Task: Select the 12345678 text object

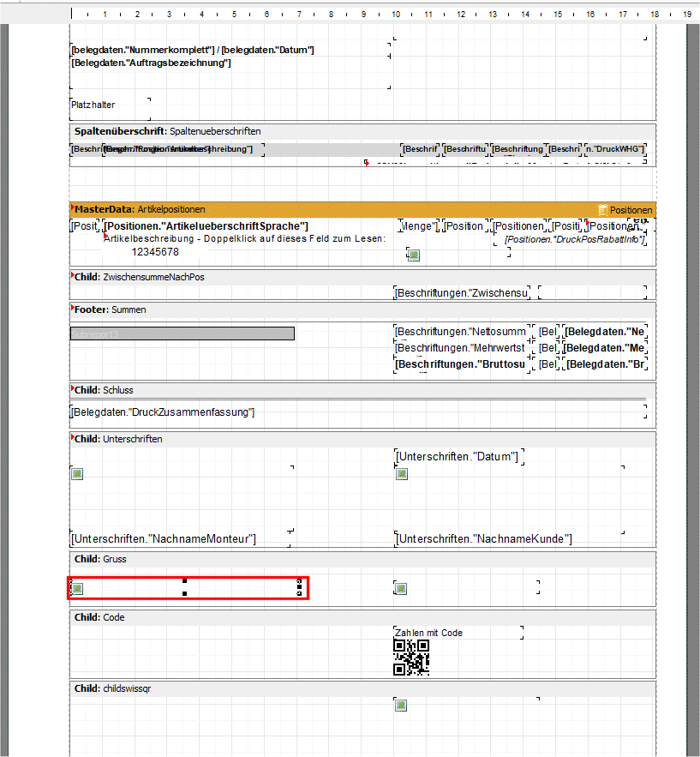Action: tap(155, 252)
